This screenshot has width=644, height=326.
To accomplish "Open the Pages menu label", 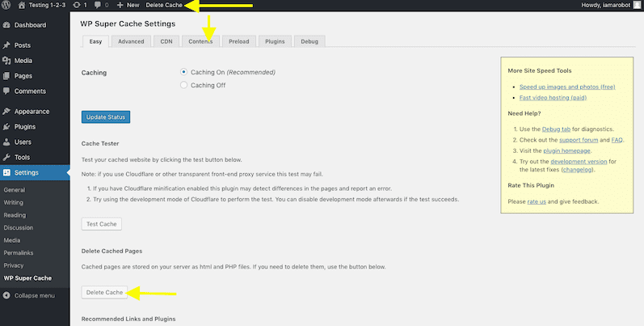I will click(x=23, y=76).
